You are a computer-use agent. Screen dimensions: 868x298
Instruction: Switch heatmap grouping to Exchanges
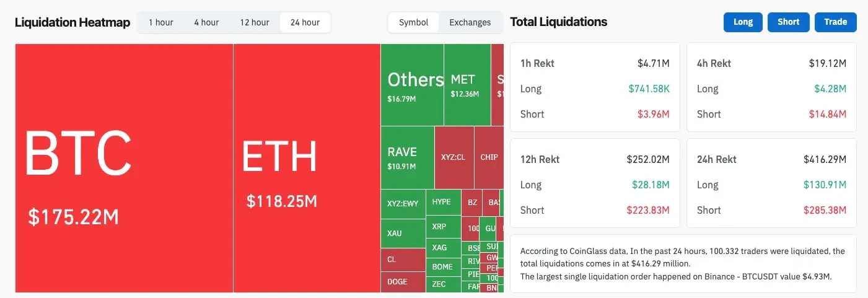point(470,22)
